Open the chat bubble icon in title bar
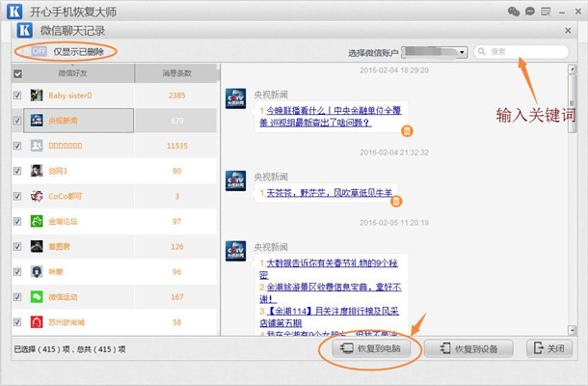Screen dimensions: 588x386 coord(529,12)
